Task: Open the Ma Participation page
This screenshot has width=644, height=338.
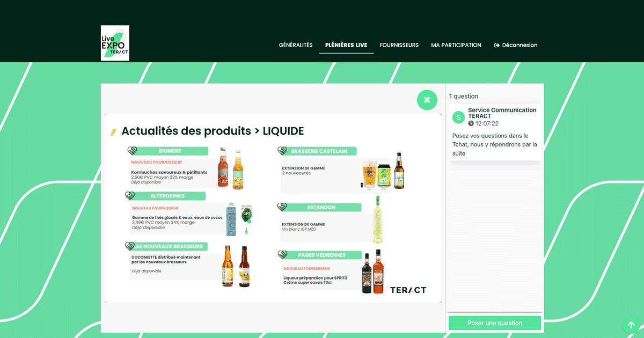Action: tap(456, 46)
